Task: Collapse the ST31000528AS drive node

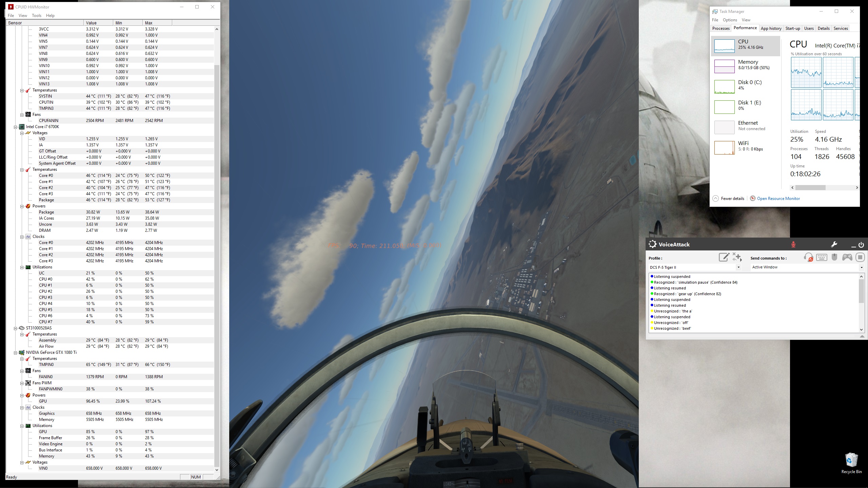Action: (15, 328)
